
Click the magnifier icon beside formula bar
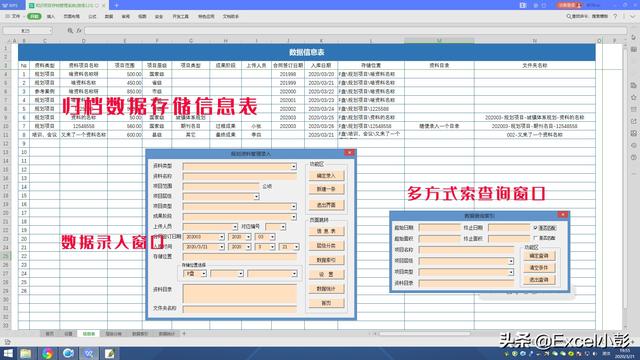click(x=70, y=31)
